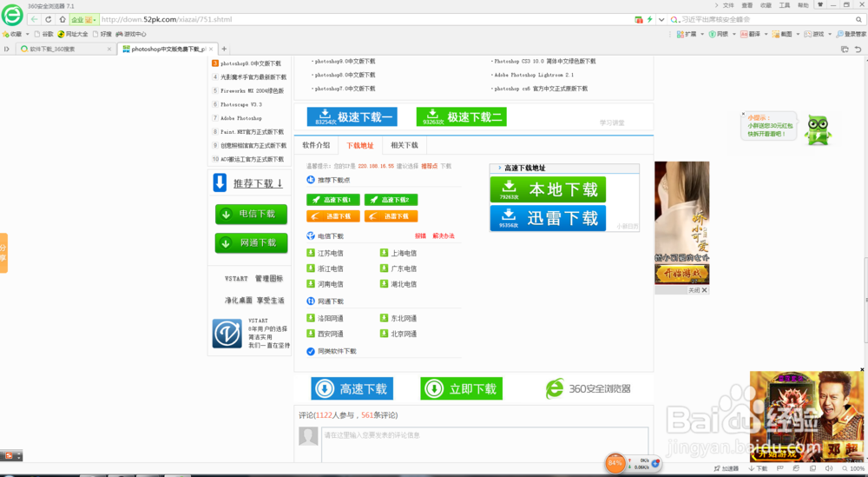Click the 解决办法 red link
Screen dimensions: 868x477
(444, 236)
